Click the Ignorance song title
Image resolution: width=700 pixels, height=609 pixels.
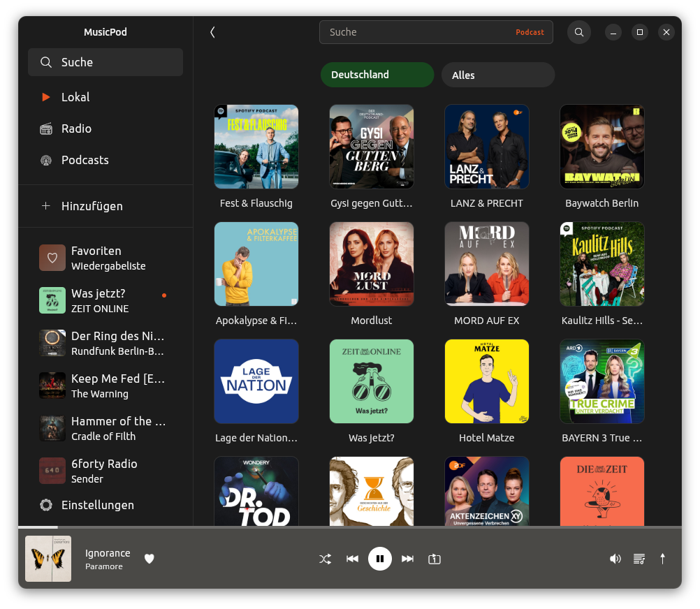[108, 553]
